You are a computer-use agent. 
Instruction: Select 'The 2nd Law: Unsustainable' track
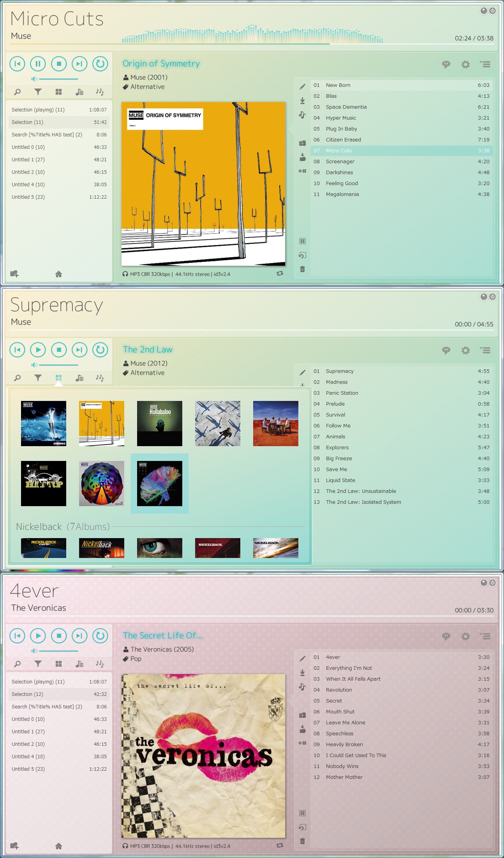pyautogui.click(x=402, y=491)
